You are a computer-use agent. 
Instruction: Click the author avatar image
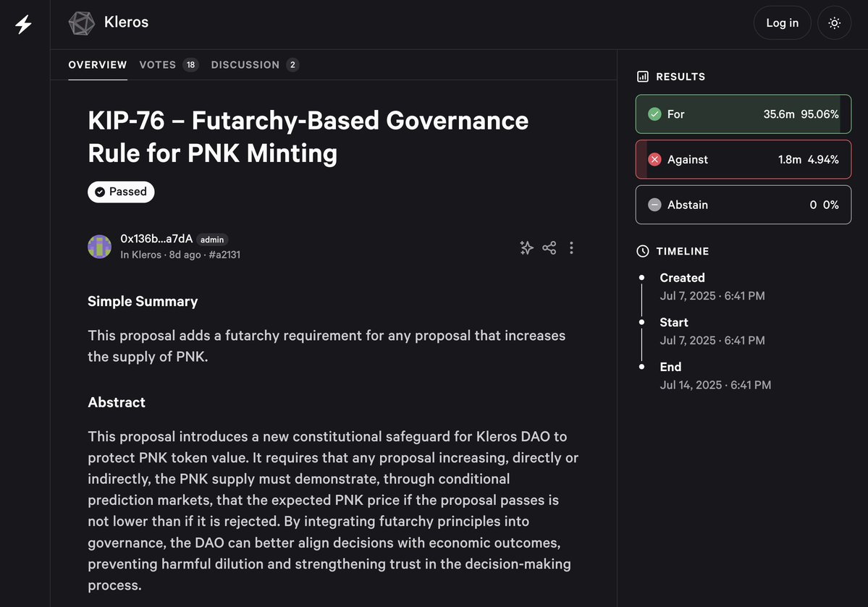click(100, 246)
